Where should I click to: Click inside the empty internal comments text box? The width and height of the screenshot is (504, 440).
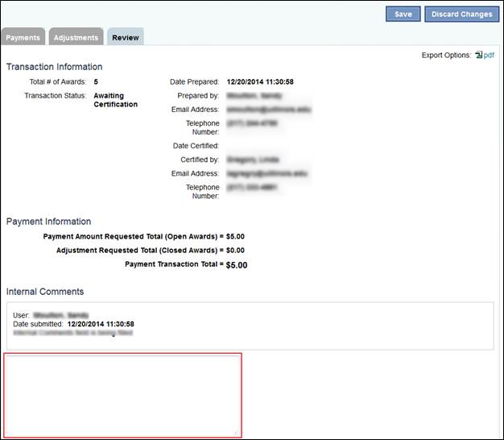[x=122, y=395]
